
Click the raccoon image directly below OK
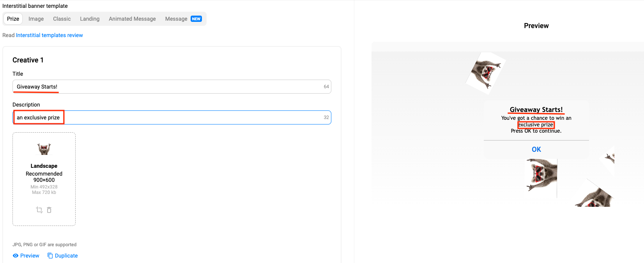[x=542, y=175]
